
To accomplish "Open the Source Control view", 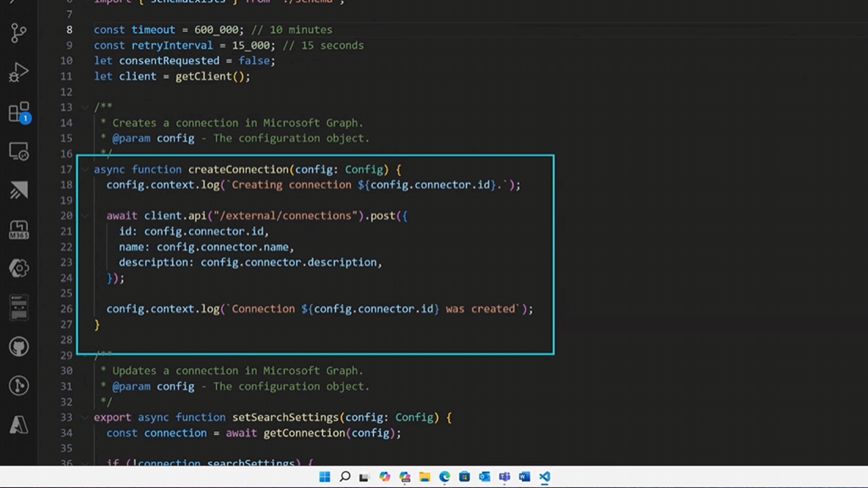I will pyautogui.click(x=18, y=33).
